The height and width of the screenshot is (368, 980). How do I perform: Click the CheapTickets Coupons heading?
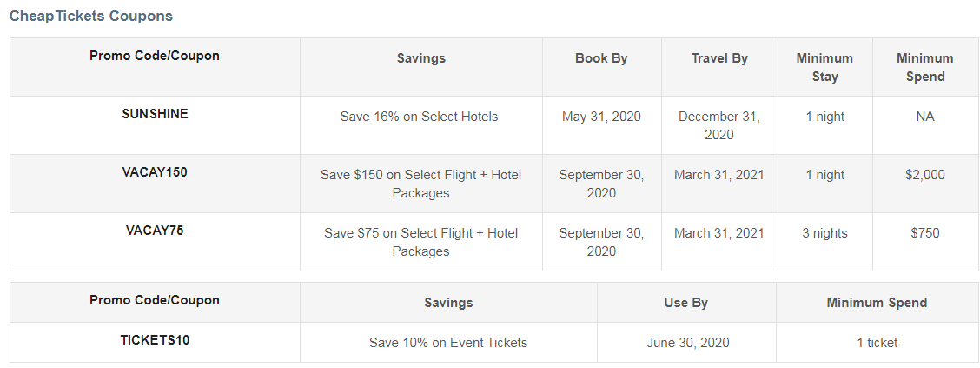pyautogui.click(x=91, y=17)
